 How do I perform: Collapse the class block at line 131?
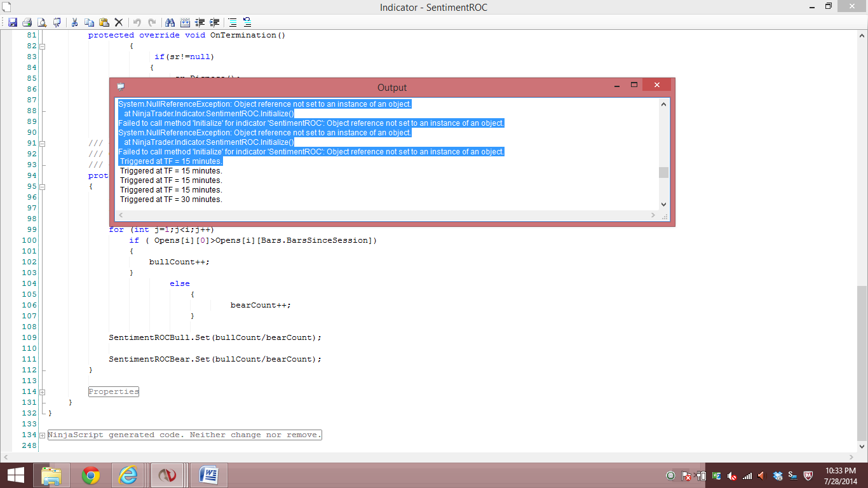(43, 403)
